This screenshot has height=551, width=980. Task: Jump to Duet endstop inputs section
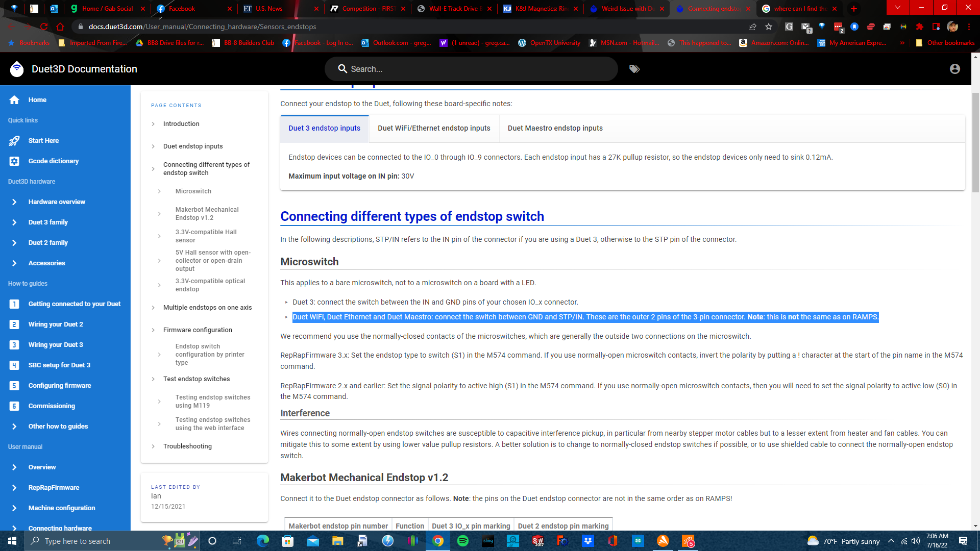193,146
